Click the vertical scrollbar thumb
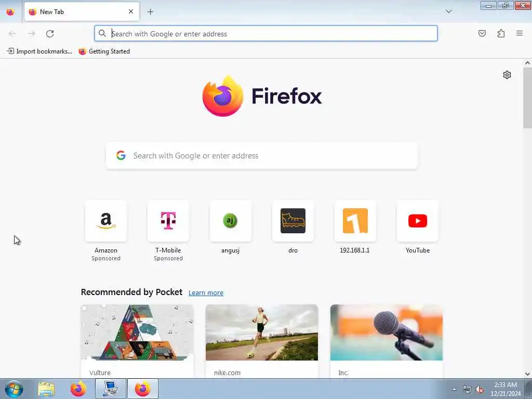 pos(527,98)
